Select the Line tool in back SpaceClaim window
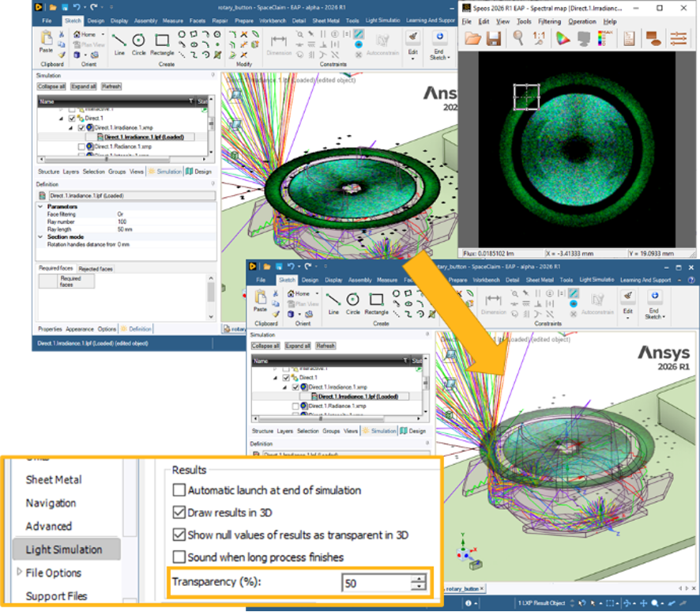Screen dimensions: 700x612 (119, 43)
